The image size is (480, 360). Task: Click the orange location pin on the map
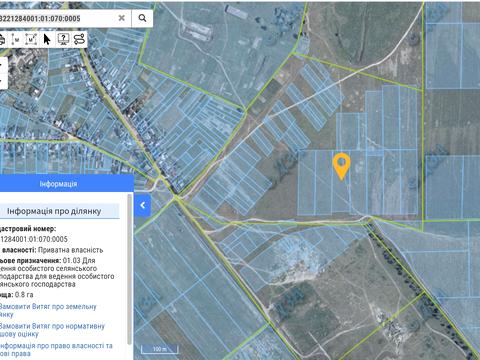click(x=341, y=166)
